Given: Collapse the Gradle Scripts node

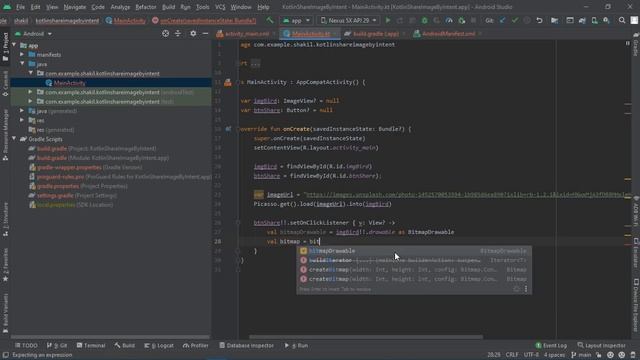Looking at the screenshot, I should (x=14, y=139).
